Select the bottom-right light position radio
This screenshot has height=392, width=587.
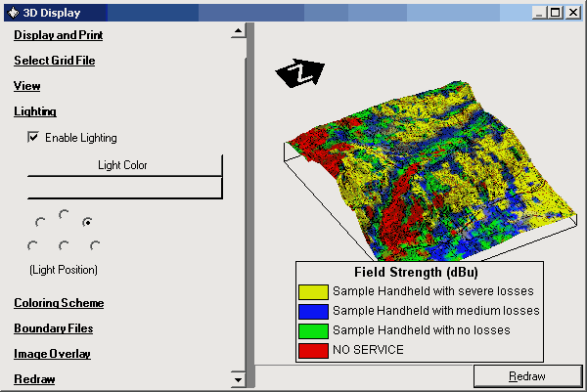(95, 245)
